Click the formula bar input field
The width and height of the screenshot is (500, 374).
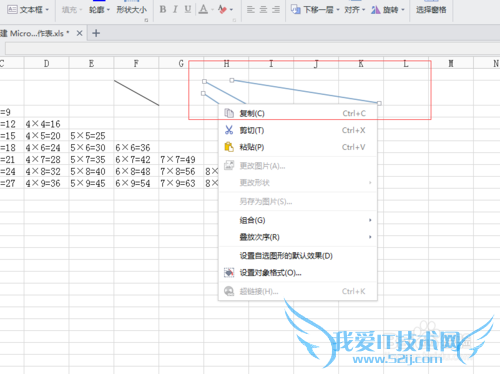point(252,49)
